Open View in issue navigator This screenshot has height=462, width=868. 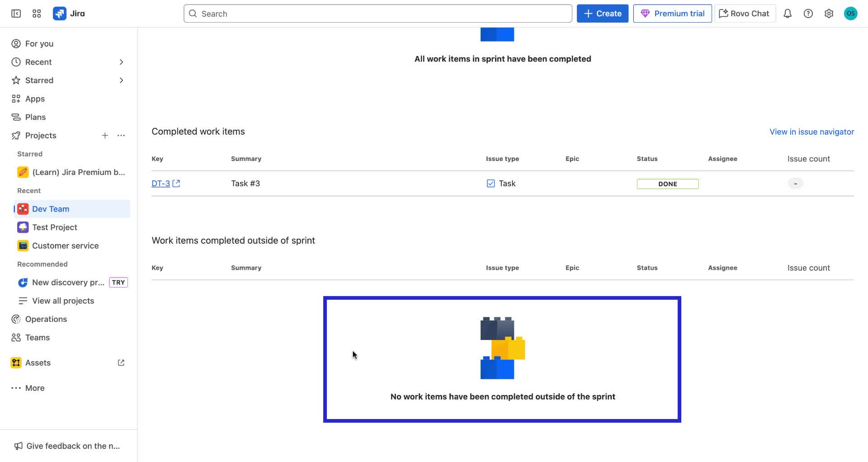tap(811, 132)
